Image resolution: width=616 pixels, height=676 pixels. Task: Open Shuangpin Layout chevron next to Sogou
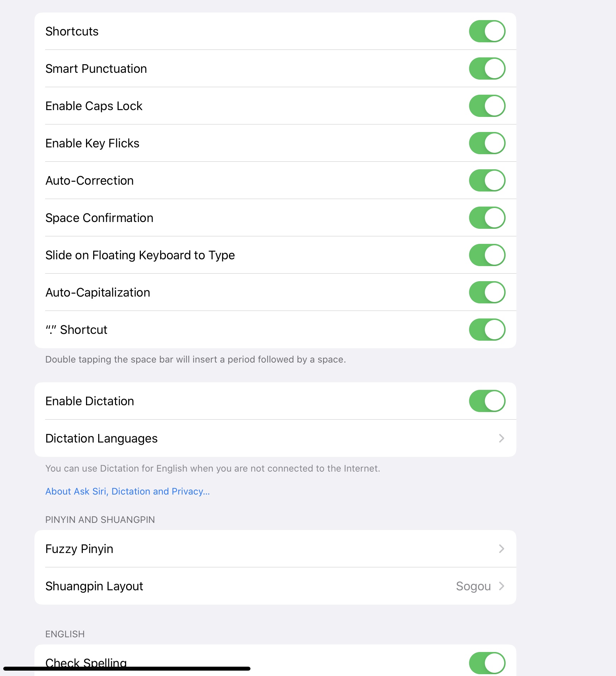(x=501, y=586)
